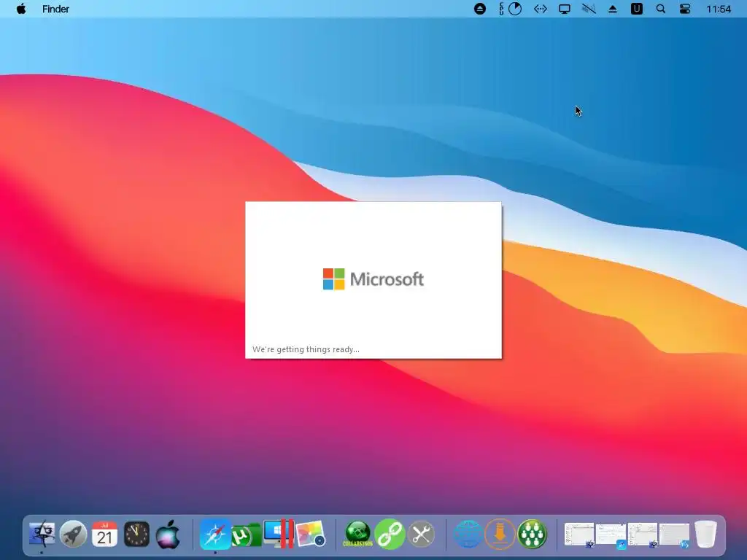This screenshot has height=560, width=747.
Task: Open the Parallels Windows monitor icon
Action: [279, 534]
